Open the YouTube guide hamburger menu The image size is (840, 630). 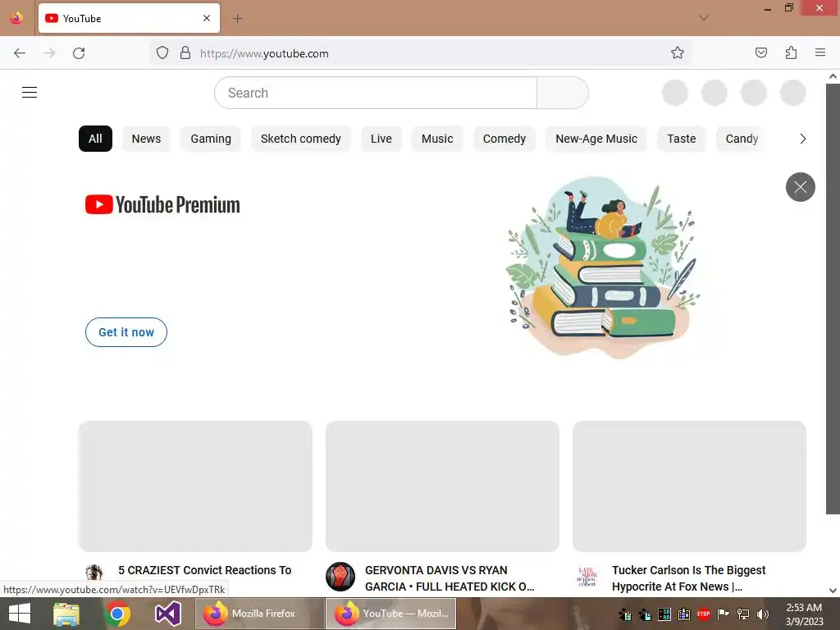pos(30,93)
